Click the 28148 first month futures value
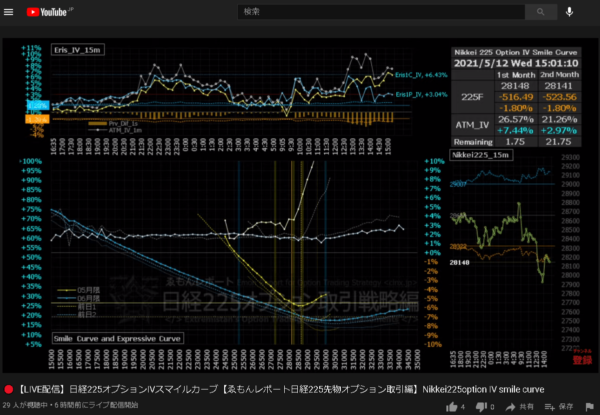 click(x=516, y=86)
